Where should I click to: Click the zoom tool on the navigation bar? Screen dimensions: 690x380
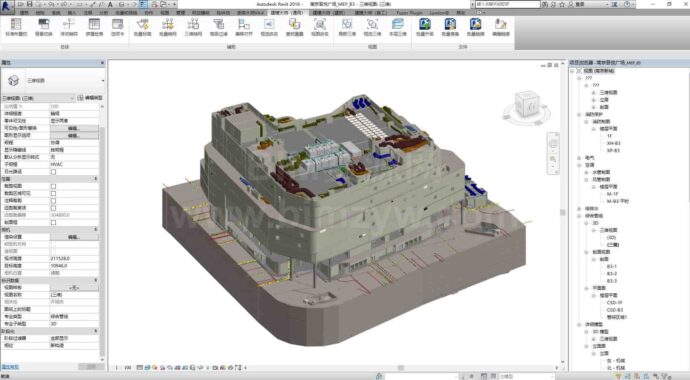pyautogui.click(x=553, y=160)
